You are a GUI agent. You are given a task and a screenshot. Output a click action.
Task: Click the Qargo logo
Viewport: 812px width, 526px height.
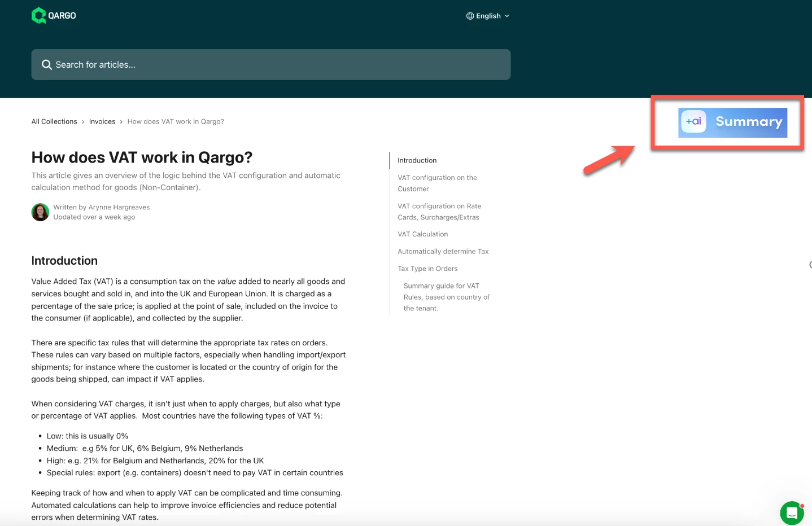pyautogui.click(x=54, y=16)
